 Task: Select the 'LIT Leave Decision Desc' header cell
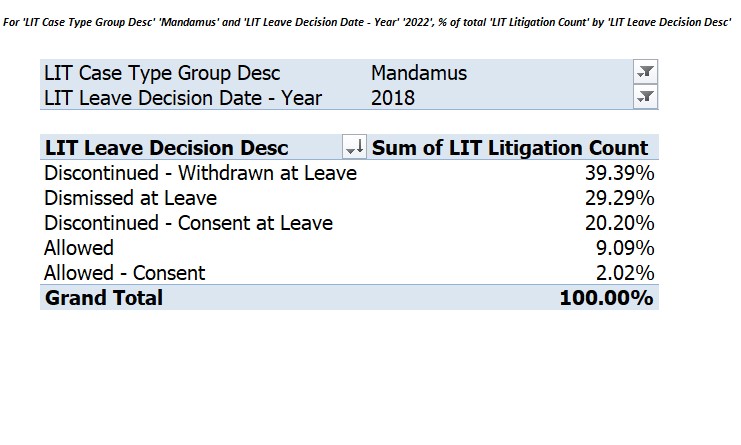(166, 147)
